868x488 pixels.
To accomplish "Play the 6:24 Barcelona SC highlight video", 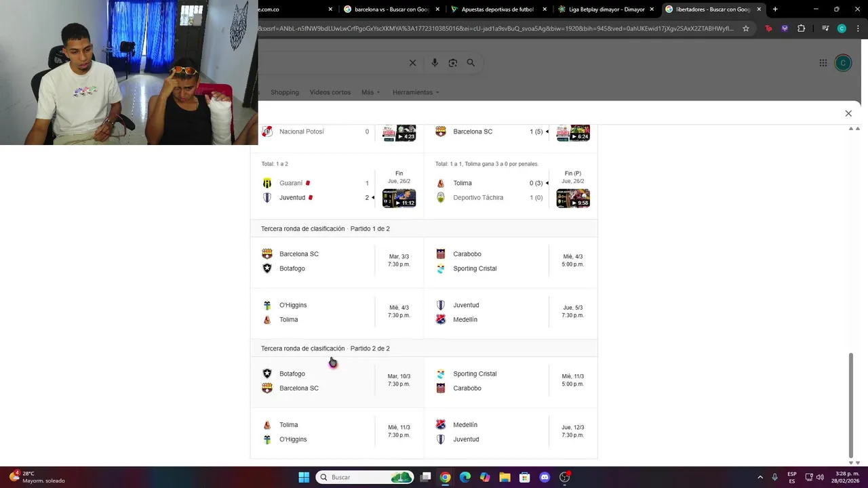I will pyautogui.click(x=573, y=133).
